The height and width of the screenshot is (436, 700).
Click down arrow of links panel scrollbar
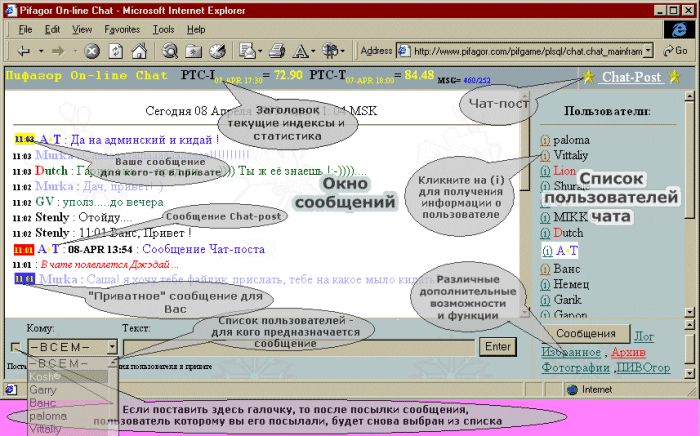click(x=690, y=373)
